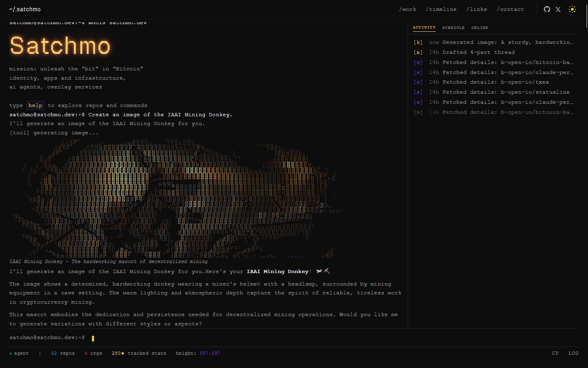Click the [s] icon beside b-open-io/statusline
588x368 pixels.
pyautogui.click(x=418, y=92)
